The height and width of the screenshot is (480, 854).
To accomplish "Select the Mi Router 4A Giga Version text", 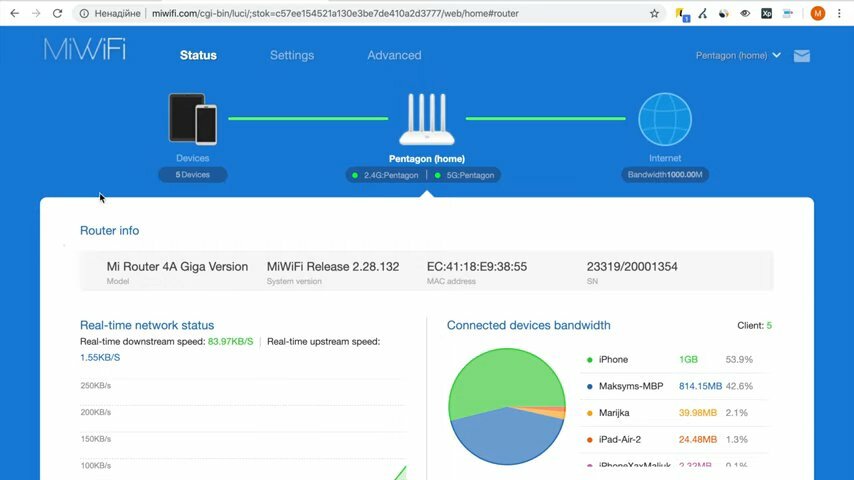I will [177, 266].
